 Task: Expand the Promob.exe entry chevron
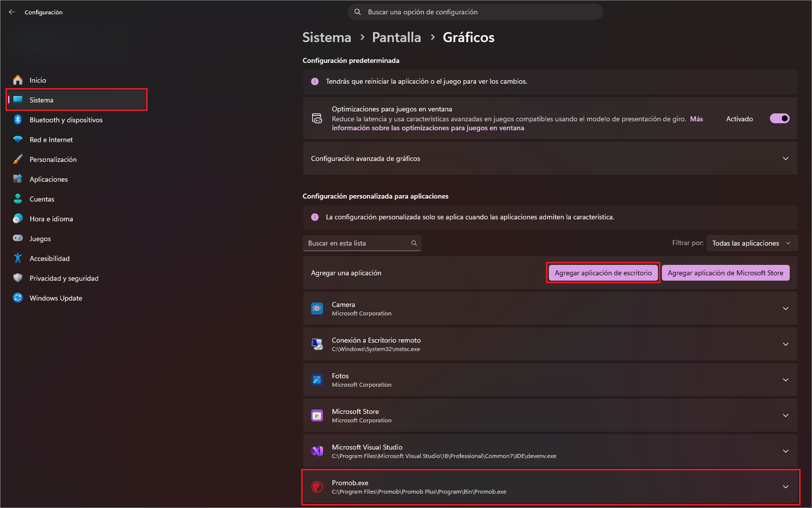[x=785, y=487]
